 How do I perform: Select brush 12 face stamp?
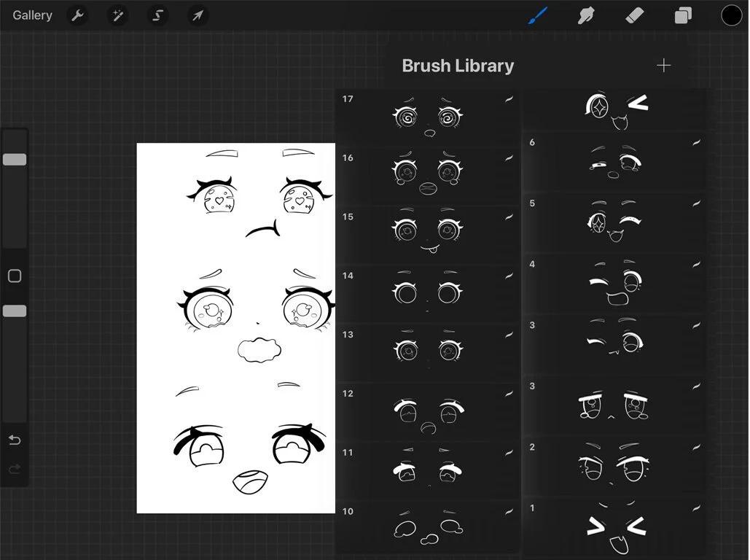[427, 412]
